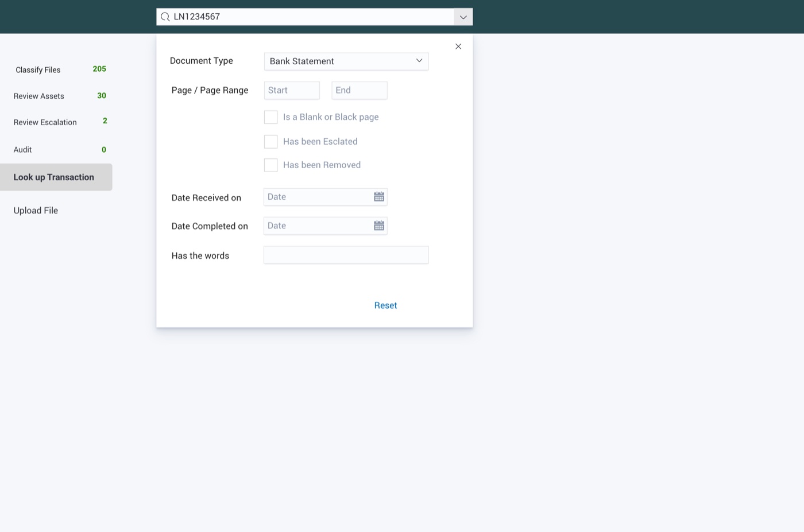
Task: Click the Date Completed on label
Action: point(210,226)
